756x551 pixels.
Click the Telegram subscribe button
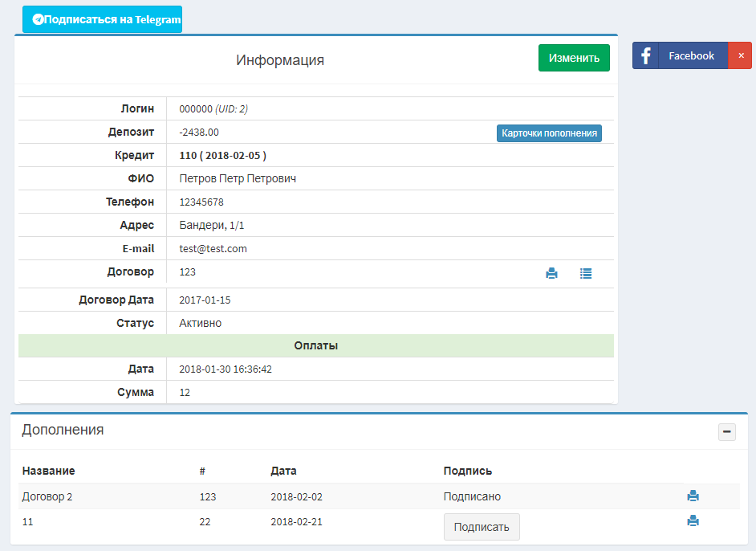pyautogui.click(x=102, y=19)
